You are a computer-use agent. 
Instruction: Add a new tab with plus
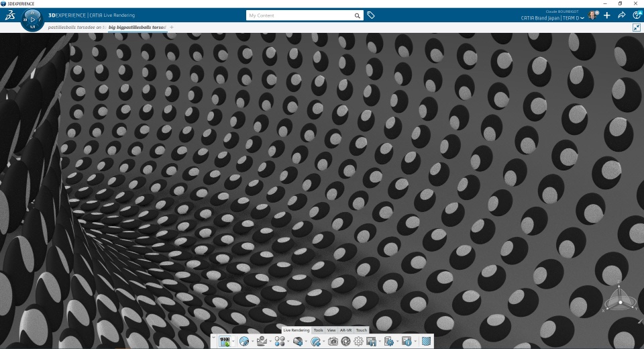pos(172,27)
